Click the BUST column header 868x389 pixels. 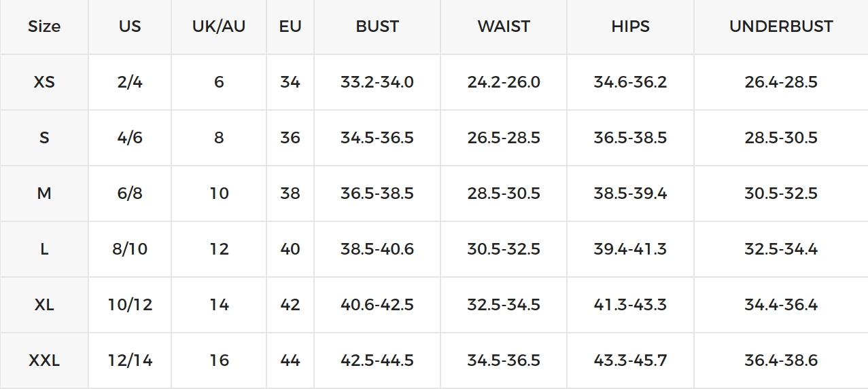377,26
